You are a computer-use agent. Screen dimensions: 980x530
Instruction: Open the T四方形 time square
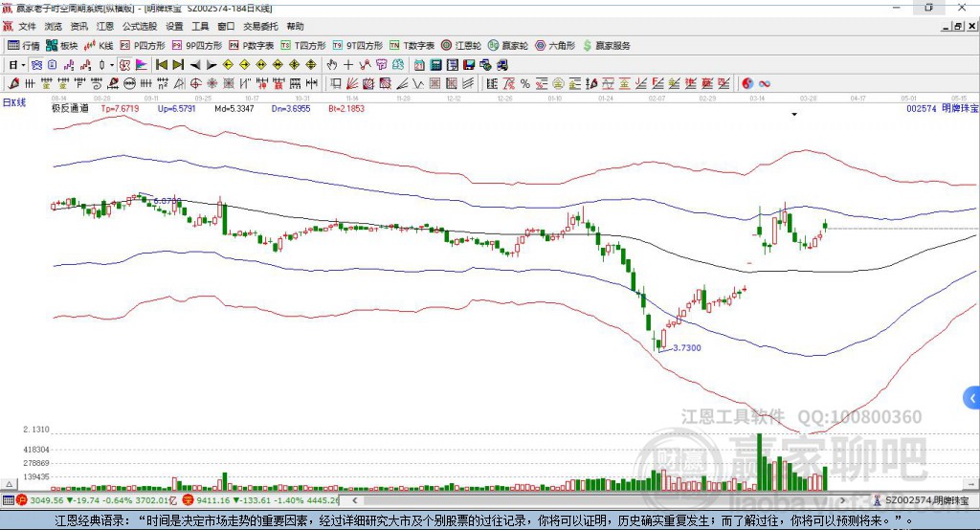click(303, 46)
